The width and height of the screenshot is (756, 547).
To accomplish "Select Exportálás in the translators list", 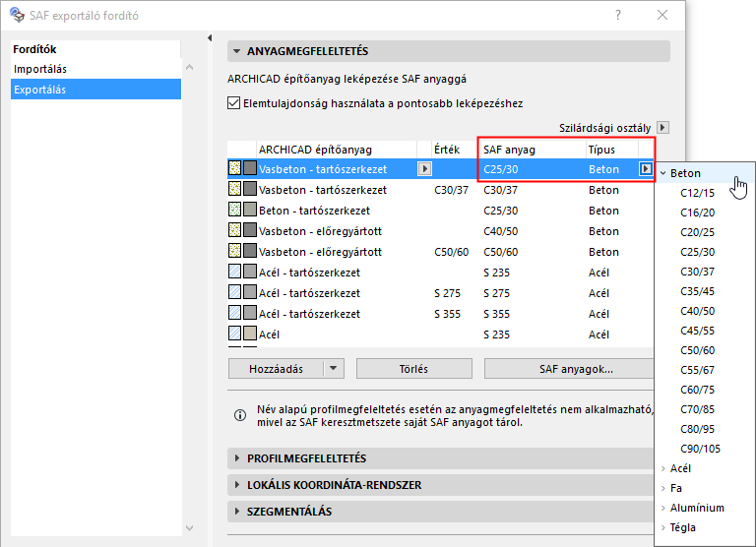I will pos(95,90).
